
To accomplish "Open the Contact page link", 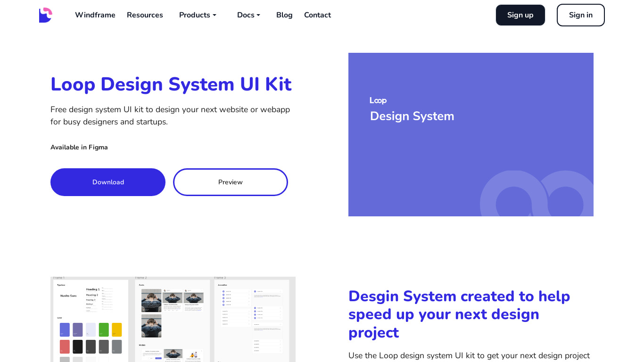I will tap(317, 15).
